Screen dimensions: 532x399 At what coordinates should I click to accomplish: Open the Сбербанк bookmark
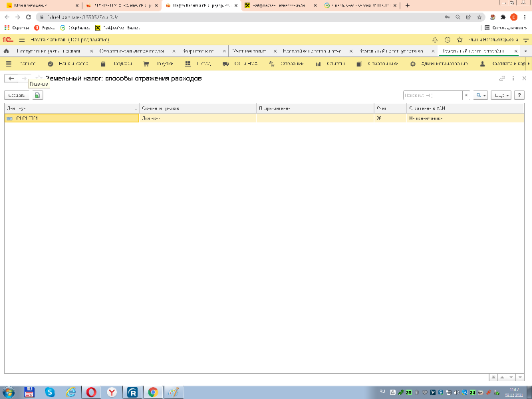(74, 28)
